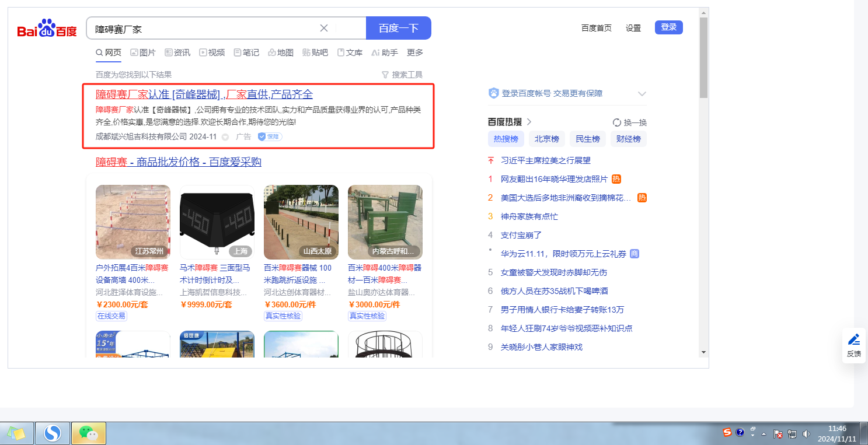Open the 奇峰器械 ad result title
Screen dimensions: 868x445
[x=204, y=94]
